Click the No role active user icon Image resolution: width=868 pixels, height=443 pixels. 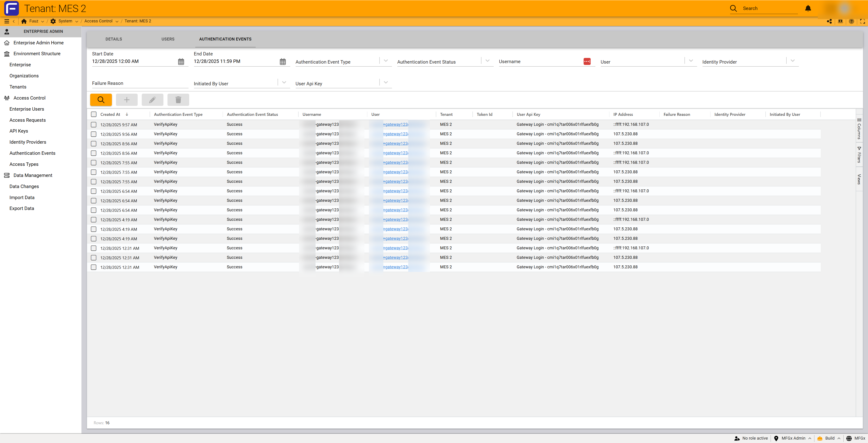pyautogui.click(x=737, y=438)
